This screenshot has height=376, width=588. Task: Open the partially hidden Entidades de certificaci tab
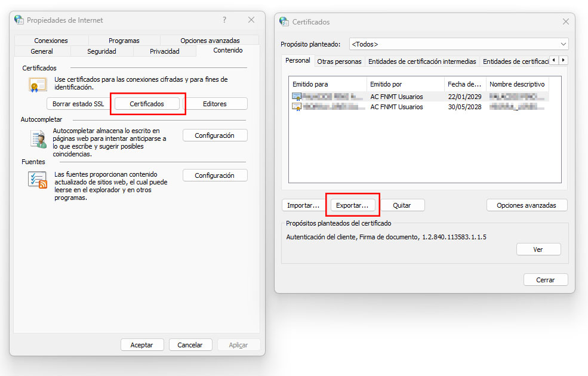pyautogui.click(x=516, y=61)
